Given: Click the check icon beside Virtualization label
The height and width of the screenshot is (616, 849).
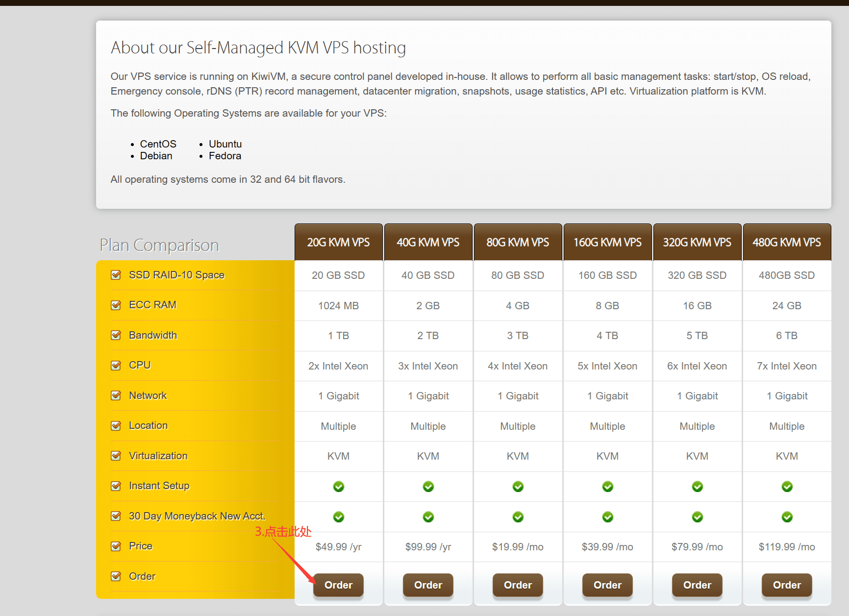Looking at the screenshot, I should click(116, 456).
